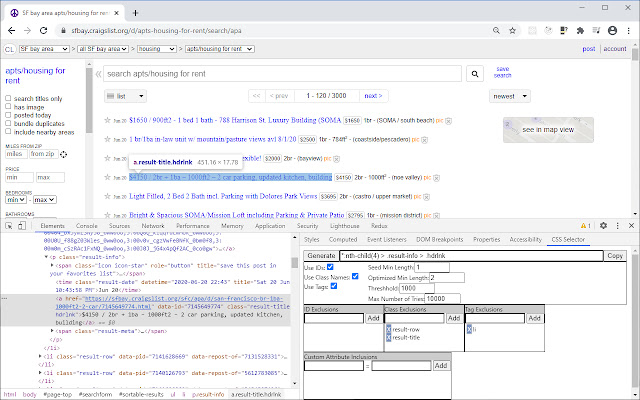
Task: Reload the page
Action: 43,31
